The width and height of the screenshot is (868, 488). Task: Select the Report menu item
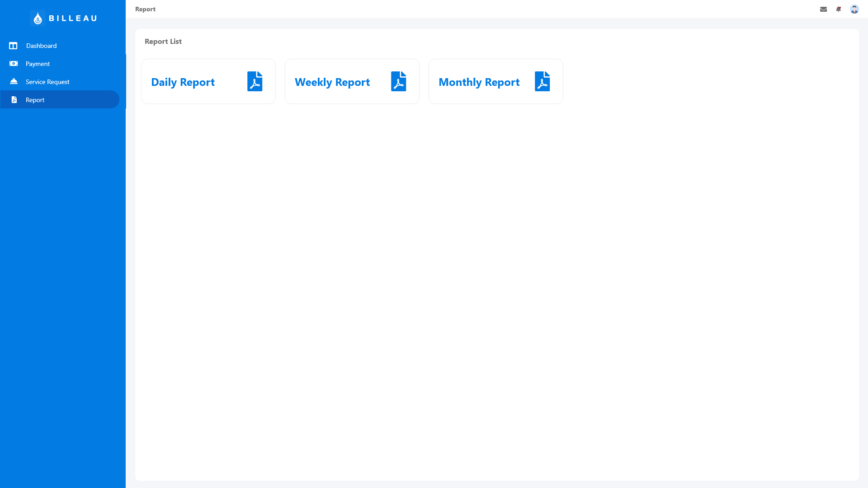[x=35, y=100]
